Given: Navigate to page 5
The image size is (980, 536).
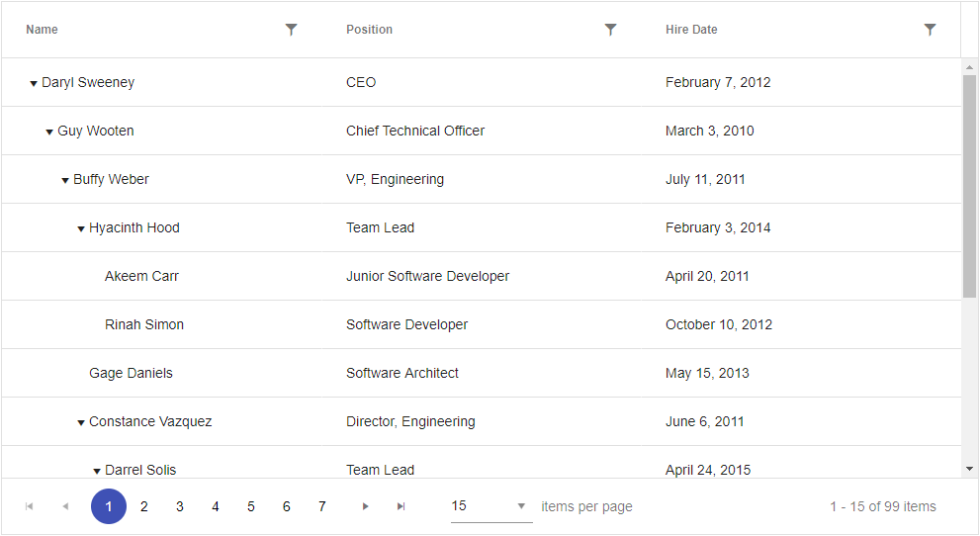Looking at the screenshot, I should coord(251,506).
